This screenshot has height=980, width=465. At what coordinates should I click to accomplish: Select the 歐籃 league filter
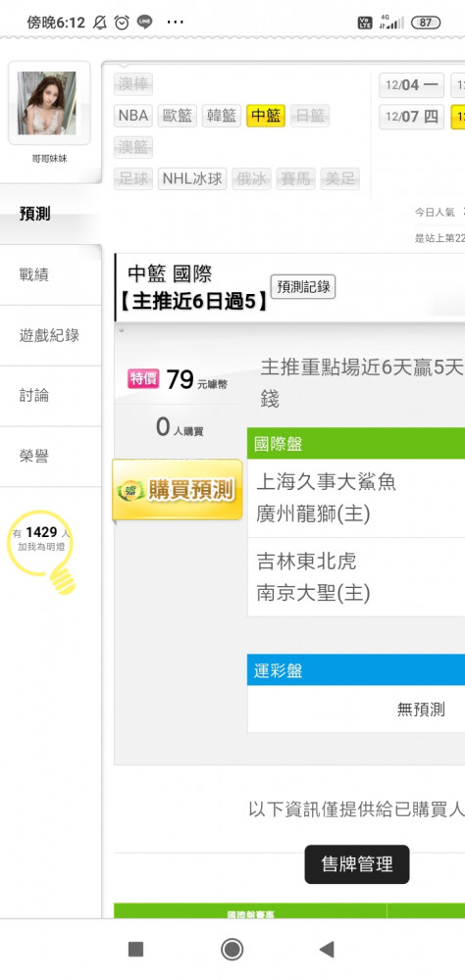178,116
